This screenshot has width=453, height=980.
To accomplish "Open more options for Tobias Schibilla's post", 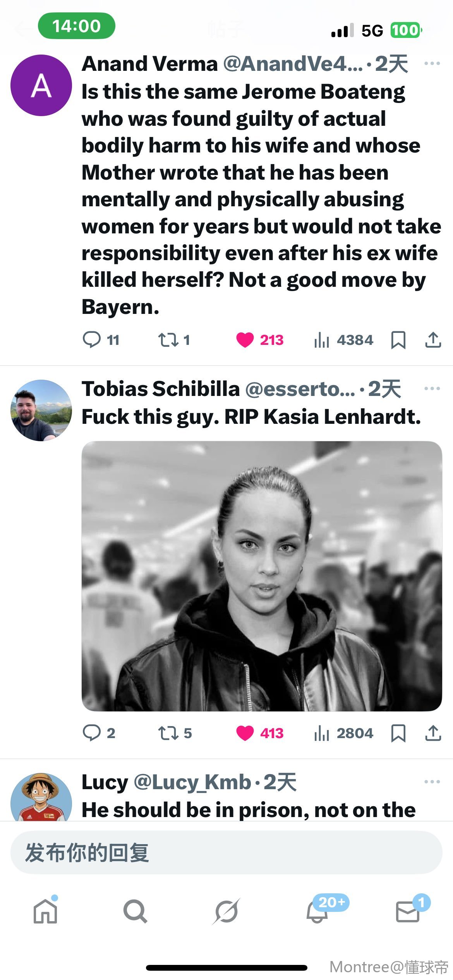I will (432, 388).
